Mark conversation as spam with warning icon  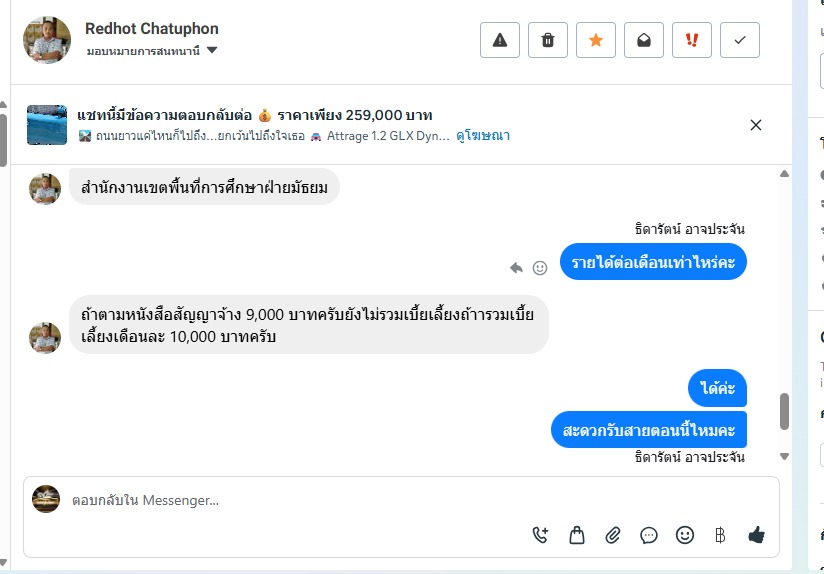500,40
